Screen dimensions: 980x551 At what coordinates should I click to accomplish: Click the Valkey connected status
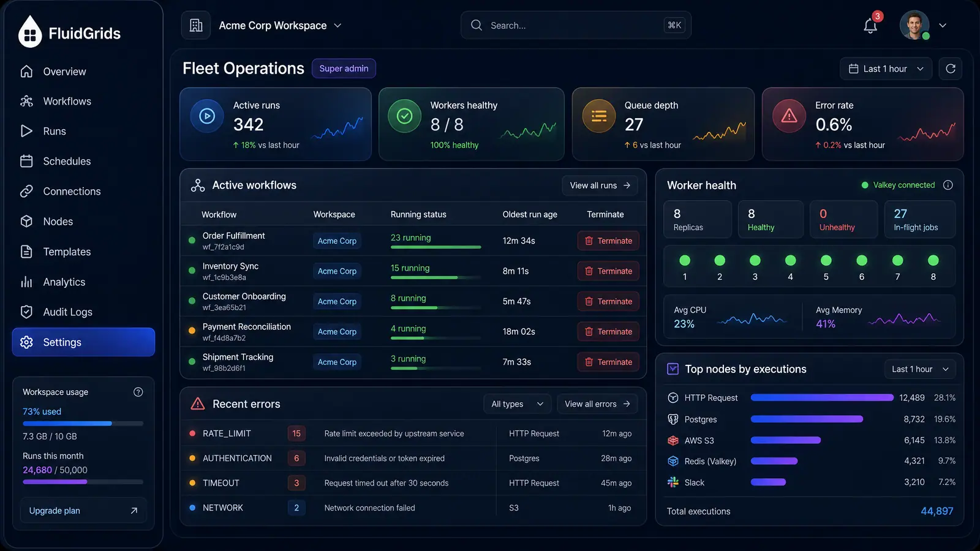coord(899,185)
